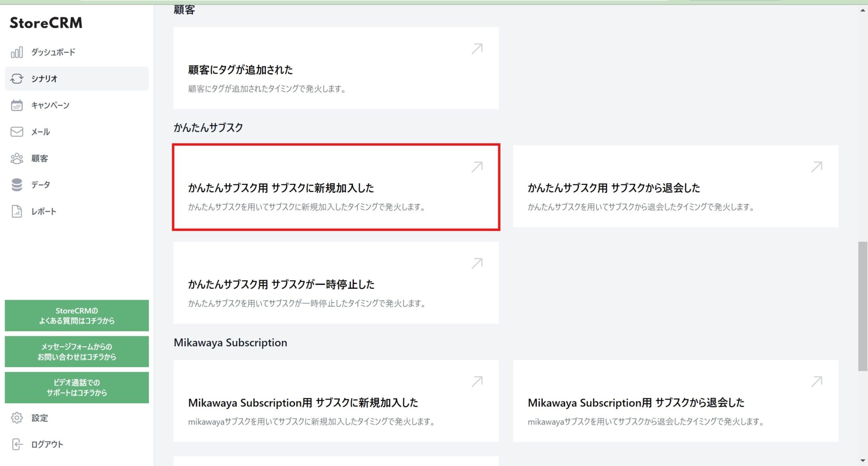The width and height of the screenshot is (868, 466).
Task: Click arrow icon on かんたんサブスク退会した card
Action: pos(816,167)
